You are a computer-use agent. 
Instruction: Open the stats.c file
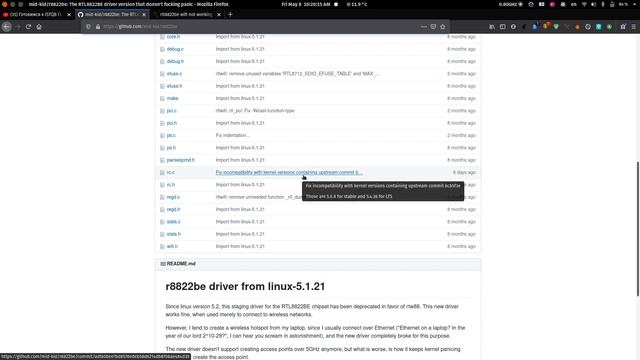173,222
